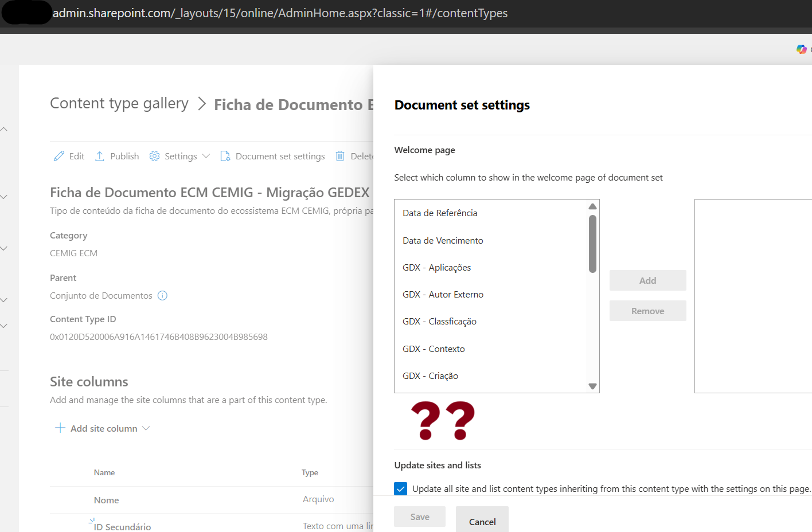
Task: Click the Add button
Action: click(648, 280)
